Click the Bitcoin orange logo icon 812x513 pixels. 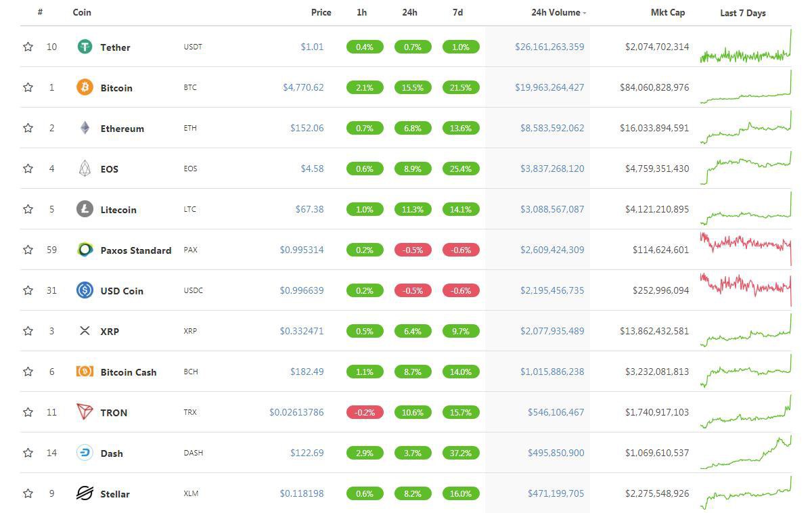(x=85, y=87)
